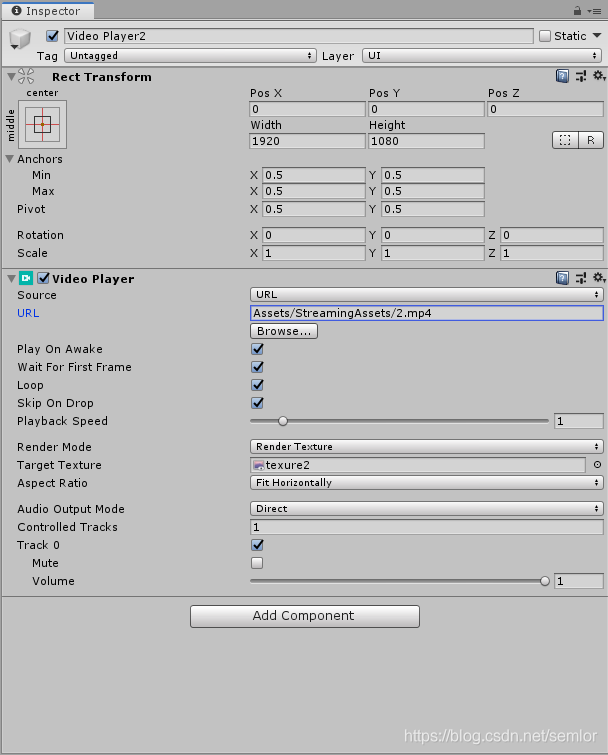The height and width of the screenshot is (755, 608).
Task: Enable the Mute checkbox
Action: pos(257,562)
